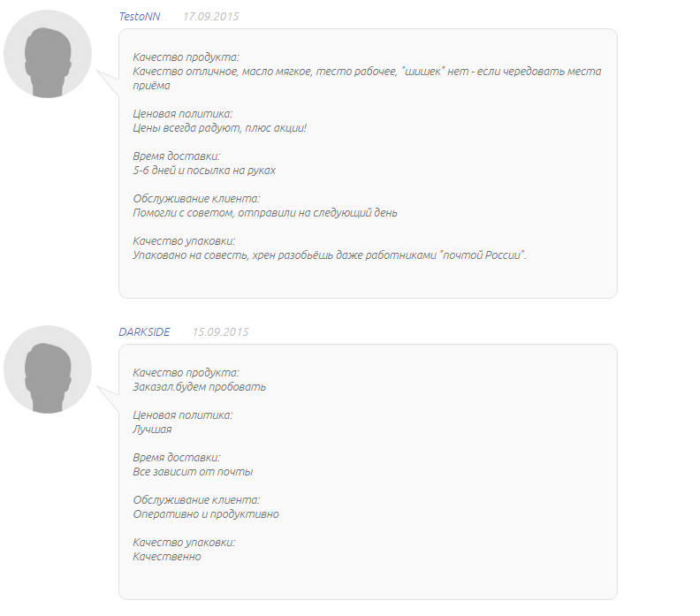Click the text "Цены всегда радуют, плюс акции!"

point(219,128)
